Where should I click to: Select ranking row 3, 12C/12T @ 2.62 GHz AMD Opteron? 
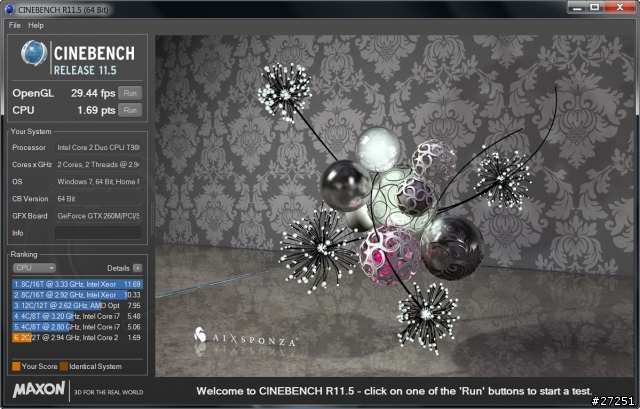(x=77, y=305)
